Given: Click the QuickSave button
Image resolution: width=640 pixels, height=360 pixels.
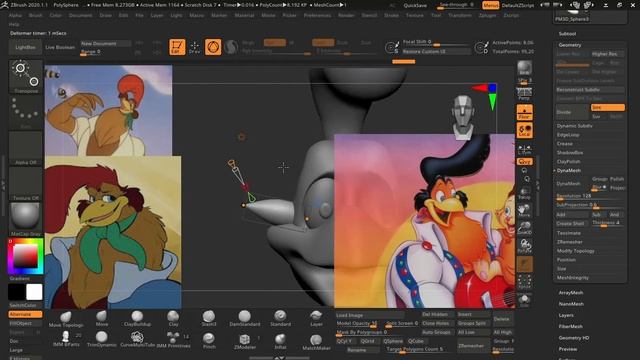Looking at the screenshot, I should pos(415,5).
